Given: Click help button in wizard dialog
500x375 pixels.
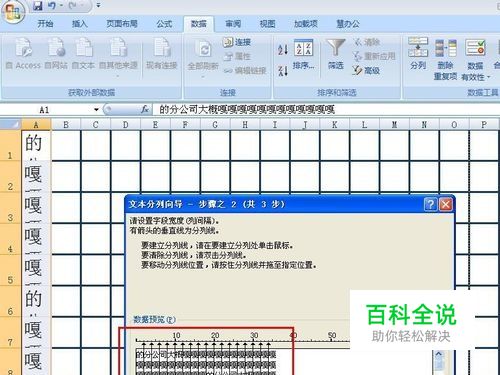Looking at the screenshot, I should [x=431, y=204].
